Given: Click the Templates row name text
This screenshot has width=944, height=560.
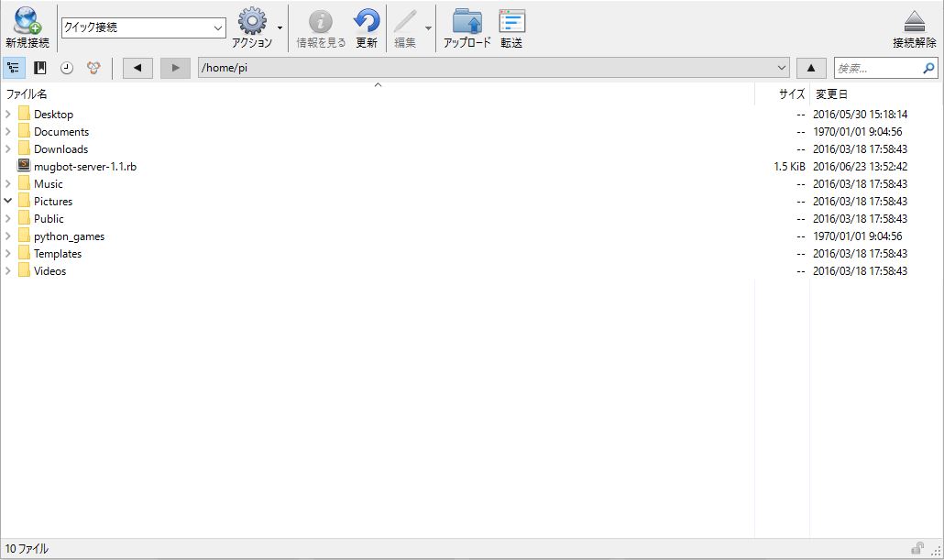Looking at the screenshot, I should (58, 254).
